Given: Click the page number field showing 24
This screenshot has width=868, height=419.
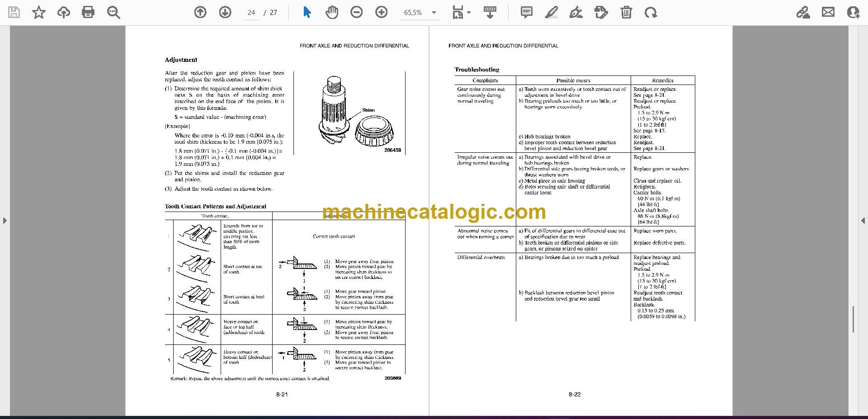Looking at the screenshot, I should (251, 13).
